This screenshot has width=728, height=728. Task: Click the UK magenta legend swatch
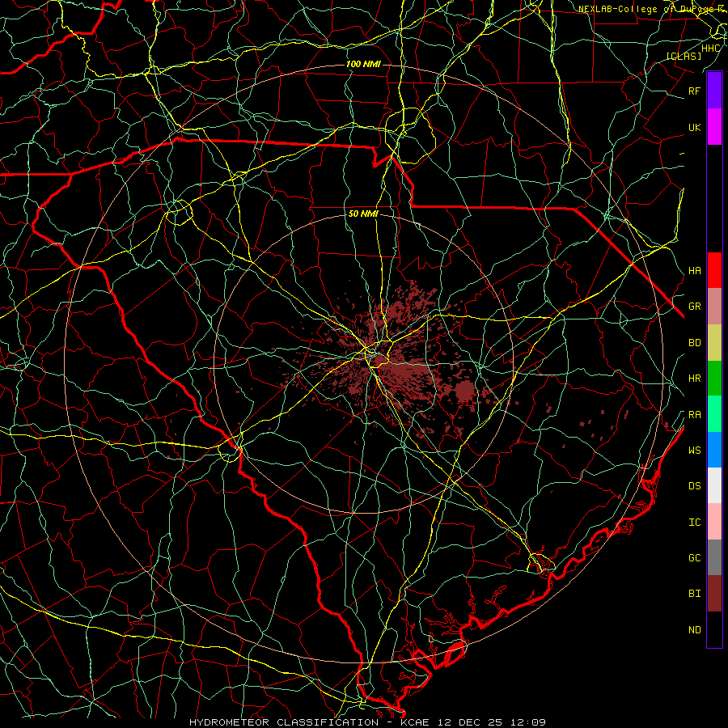pos(714,127)
